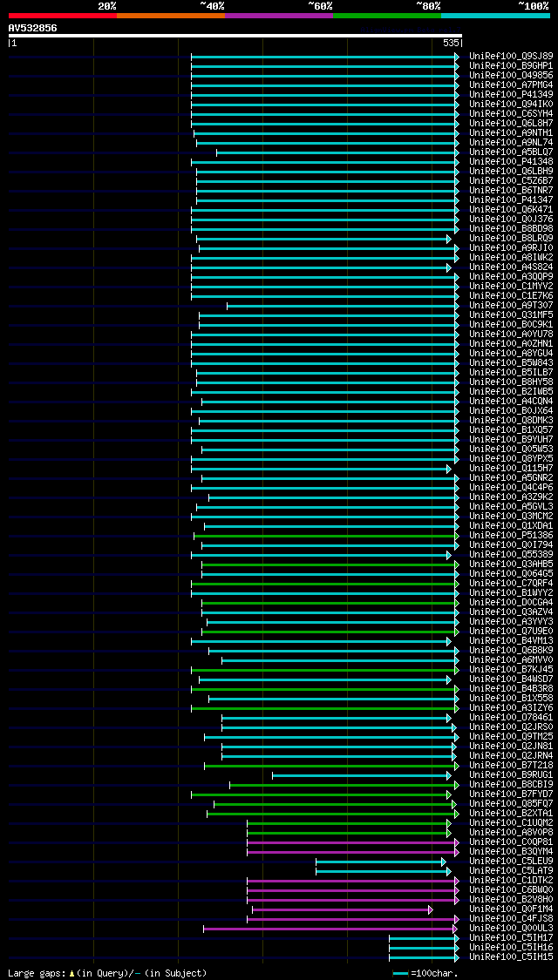Click the purple alignment bar for UniRef100_C4FJS8
558x980 pixels.
pyautogui.click(x=353, y=919)
